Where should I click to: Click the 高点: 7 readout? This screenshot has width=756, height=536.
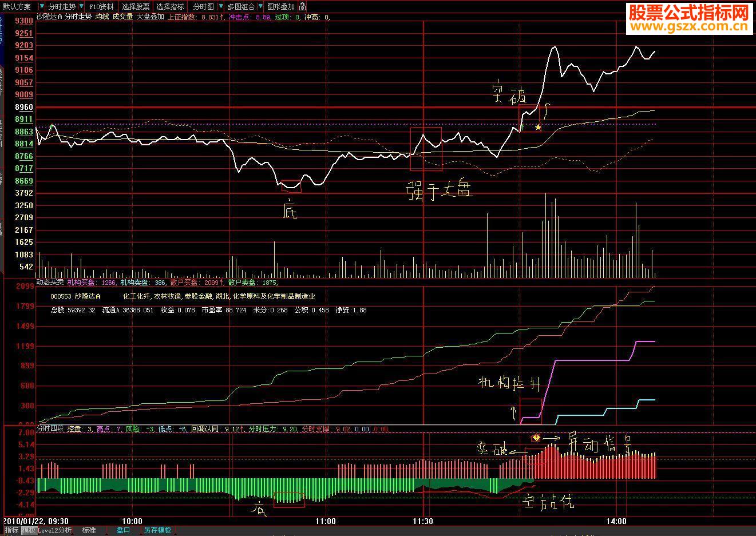110,429
